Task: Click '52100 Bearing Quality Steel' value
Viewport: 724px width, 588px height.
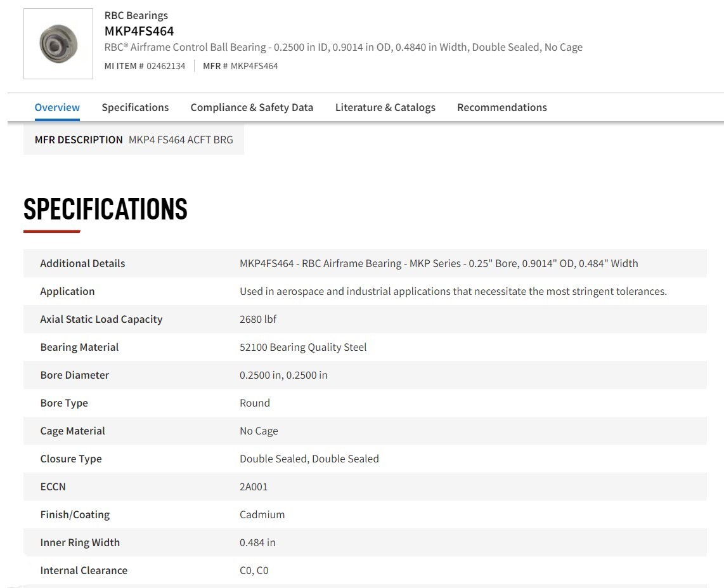Action: coord(303,348)
